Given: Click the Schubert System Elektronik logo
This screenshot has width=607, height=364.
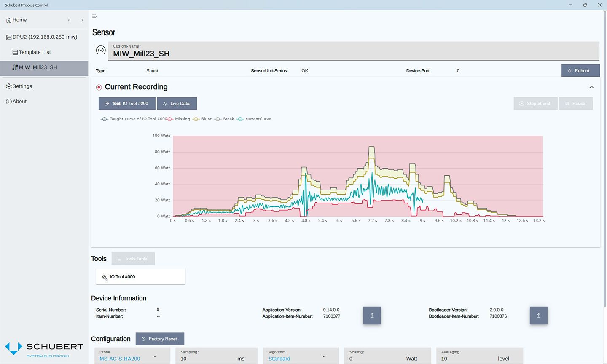Looking at the screenshot, I should [x=44, y=349].
